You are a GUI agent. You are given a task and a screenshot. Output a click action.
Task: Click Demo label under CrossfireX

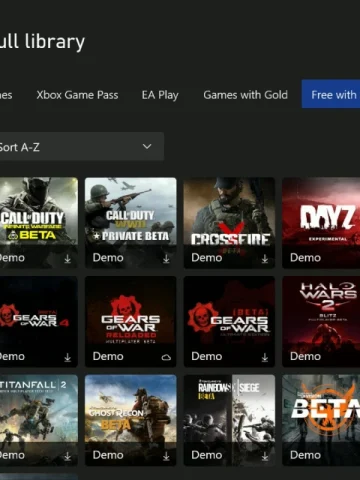207,258
